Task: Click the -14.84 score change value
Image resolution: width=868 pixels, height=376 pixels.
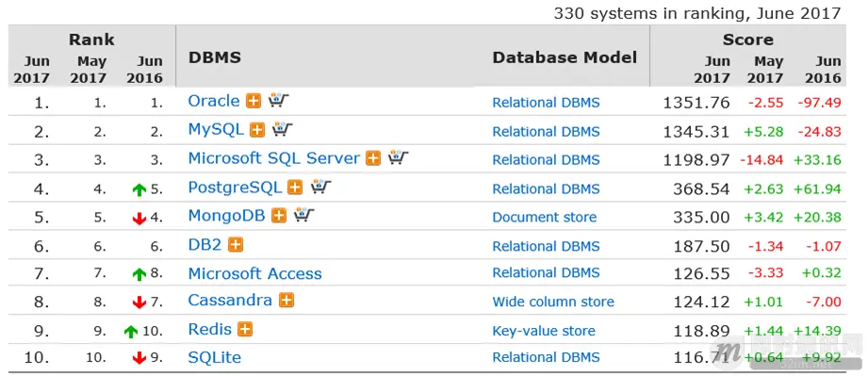Action: click(x=762, y=160)
